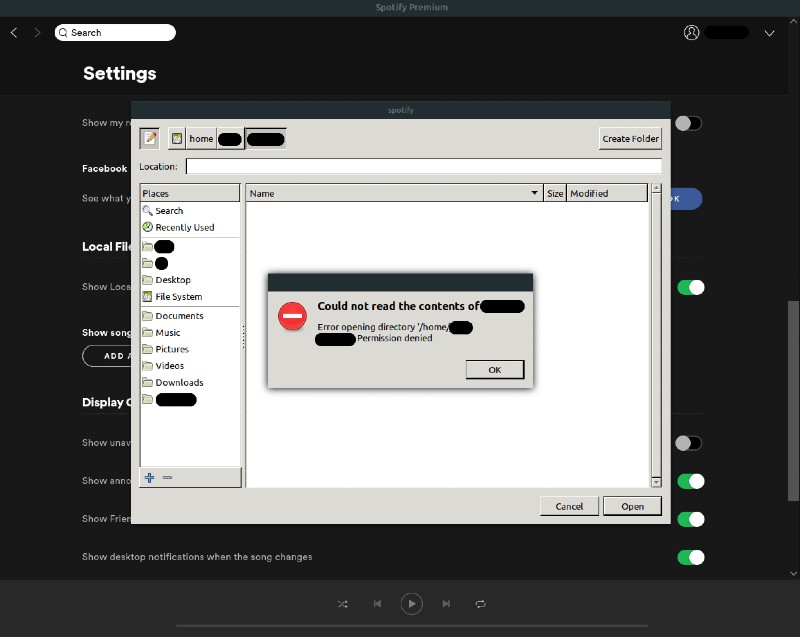
Task: Expand the account dropdown chevron
Action: (x=769, y=33)
